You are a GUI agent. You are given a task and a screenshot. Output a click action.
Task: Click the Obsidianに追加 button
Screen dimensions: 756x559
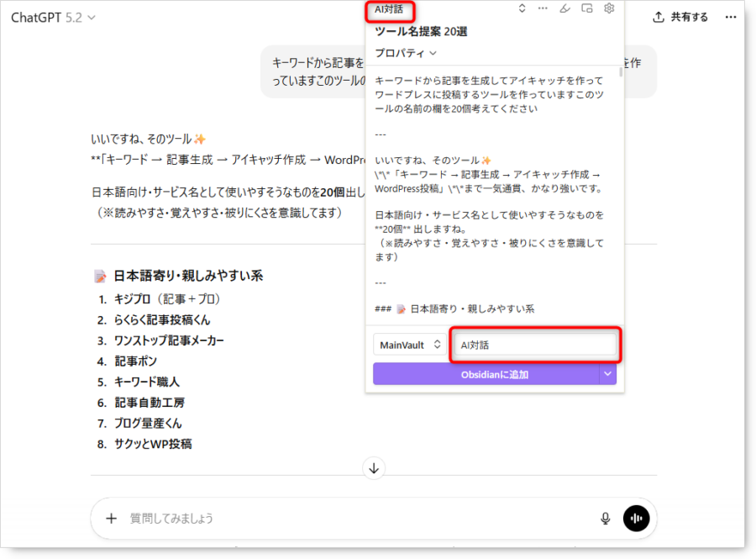pyautogui.click(x=486, y=375)
